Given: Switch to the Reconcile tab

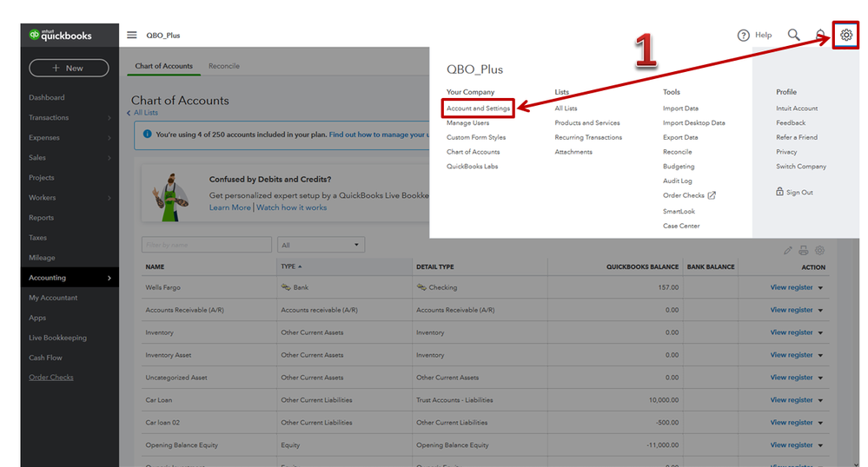Looking at the screenshot, I should pos(223,66).
